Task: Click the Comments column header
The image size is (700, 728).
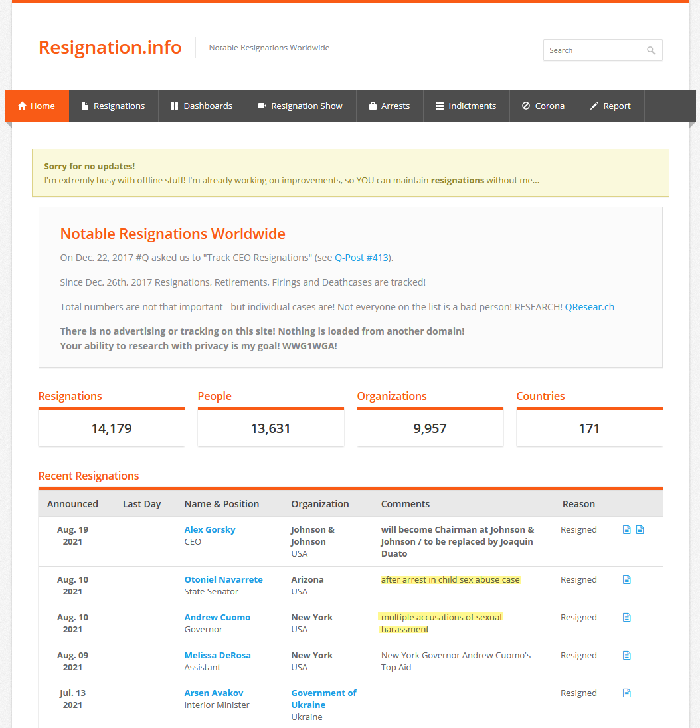Action: coord(405,504)
